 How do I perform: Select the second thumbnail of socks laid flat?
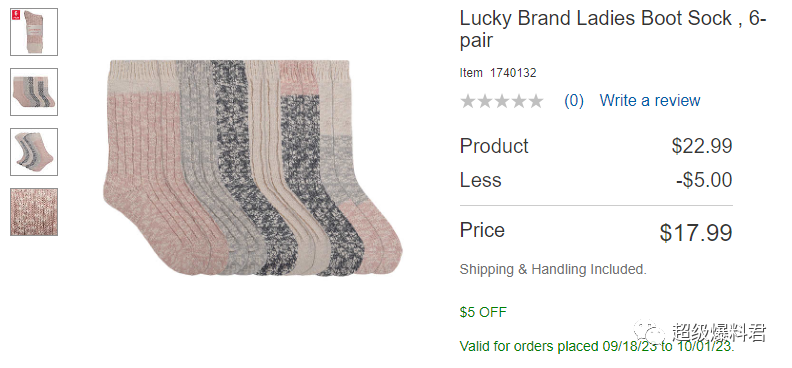pos(34,92)
